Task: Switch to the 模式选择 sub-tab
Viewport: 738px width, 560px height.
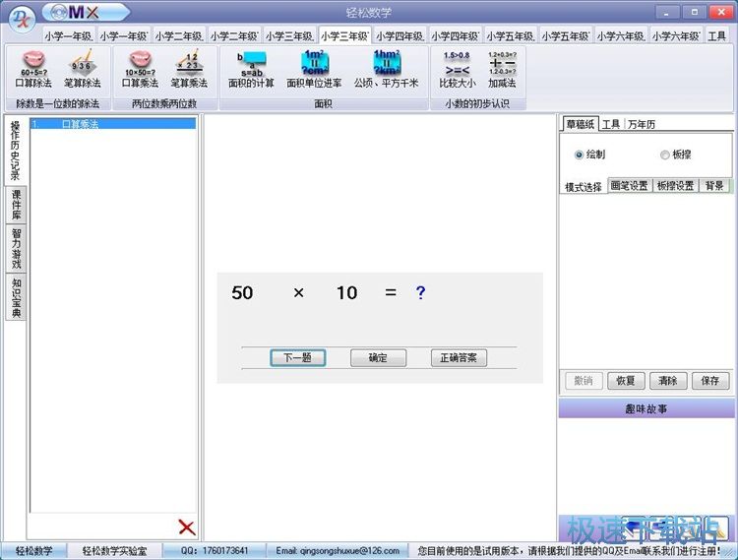Action: coord(584,187)
